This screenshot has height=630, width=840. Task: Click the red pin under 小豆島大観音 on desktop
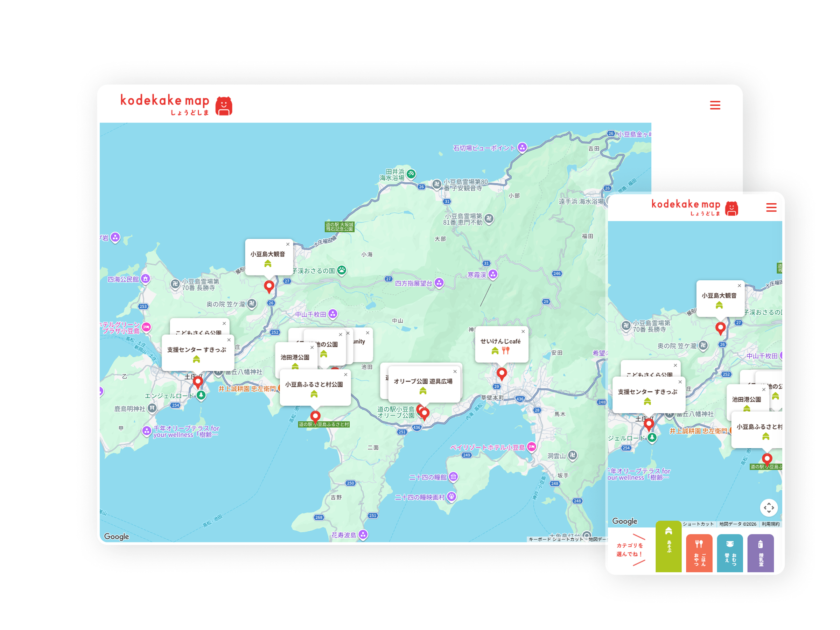tap(269, 287)
